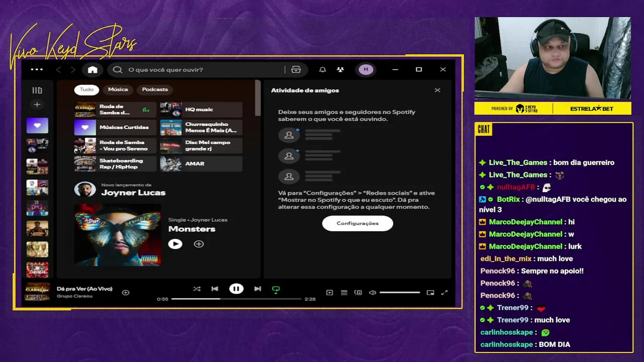
Task: Click now playing cover art thumbnail
Action: pyautogui.click(x=37, y=292)
